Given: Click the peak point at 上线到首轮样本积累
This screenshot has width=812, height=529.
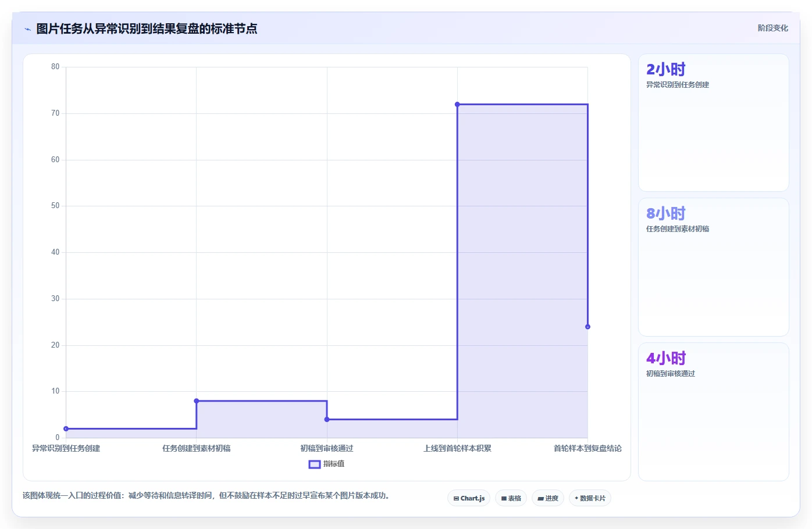Looking at the screenshot, I should coord(457,105).
